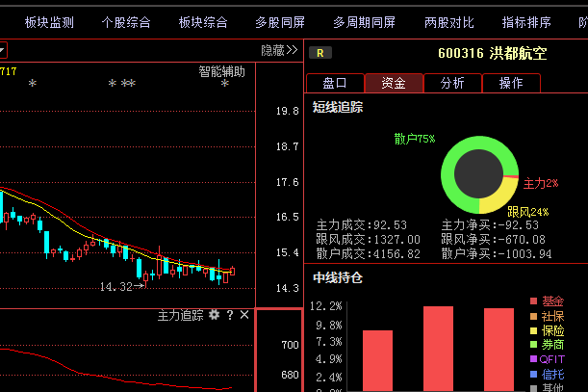588x392 pixels.
Task: Click the 信托 blue legend swatch
Action: (533, 374)
